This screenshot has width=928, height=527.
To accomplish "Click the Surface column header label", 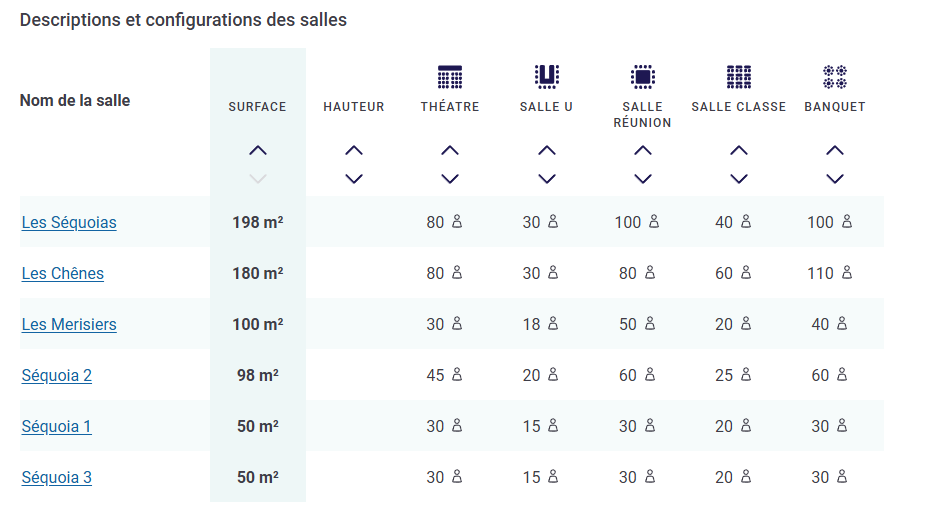I will tap(257, 107).
